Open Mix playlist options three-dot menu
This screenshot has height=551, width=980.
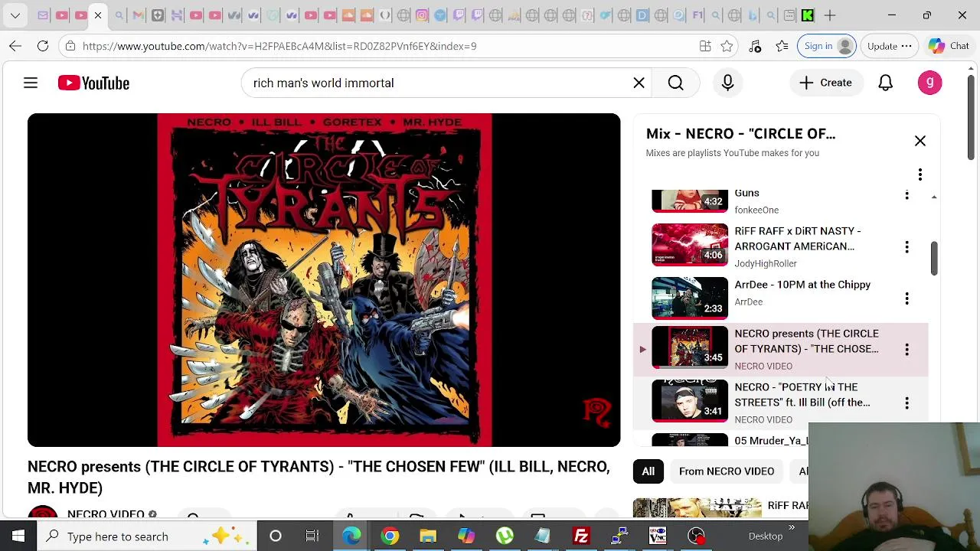pyautogui.click(x=920, y=174)
